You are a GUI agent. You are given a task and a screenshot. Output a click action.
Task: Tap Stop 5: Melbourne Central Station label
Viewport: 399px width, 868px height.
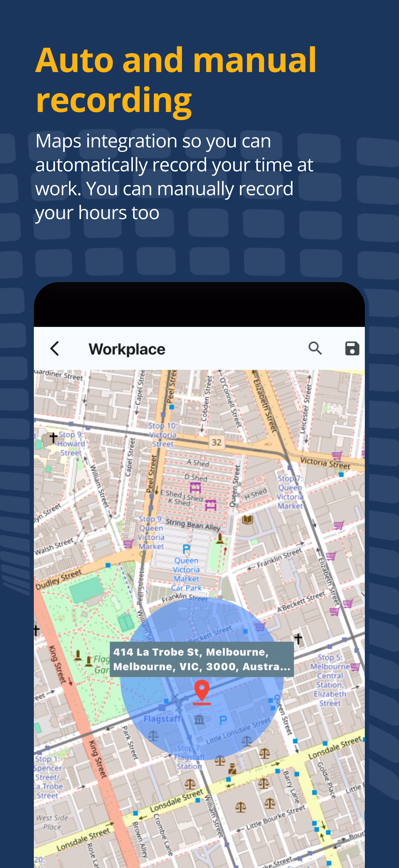(x=330, y=680)
